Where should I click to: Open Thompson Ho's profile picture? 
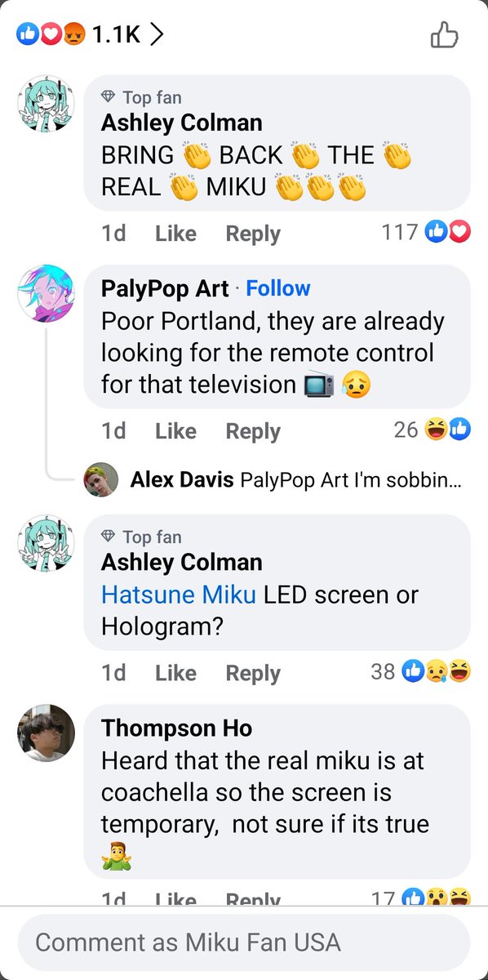point(46,732)
